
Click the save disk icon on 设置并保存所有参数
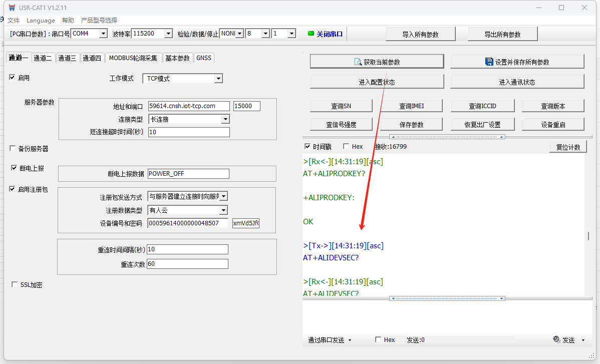489,62
